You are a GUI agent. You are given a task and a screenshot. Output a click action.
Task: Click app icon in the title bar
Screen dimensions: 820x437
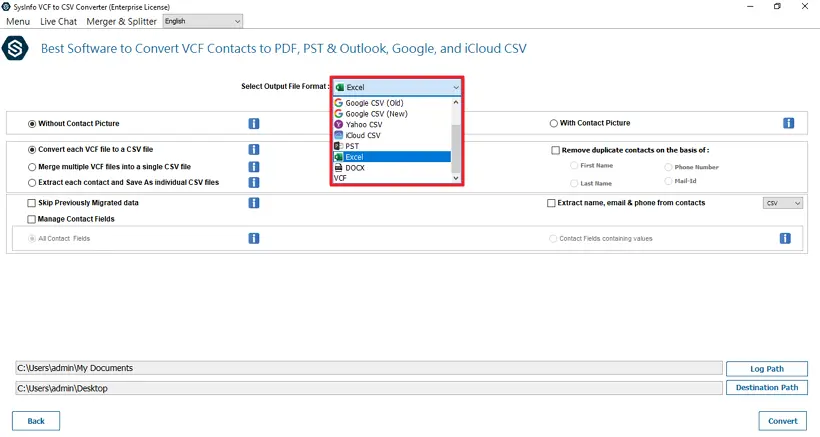pyautogui.click(x=6, y=7)
